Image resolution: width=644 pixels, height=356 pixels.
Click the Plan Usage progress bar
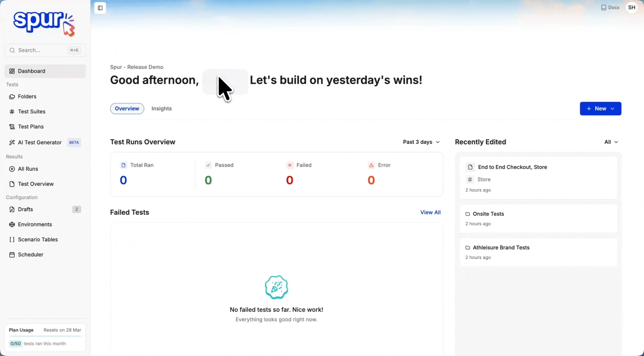click(45, 336)
